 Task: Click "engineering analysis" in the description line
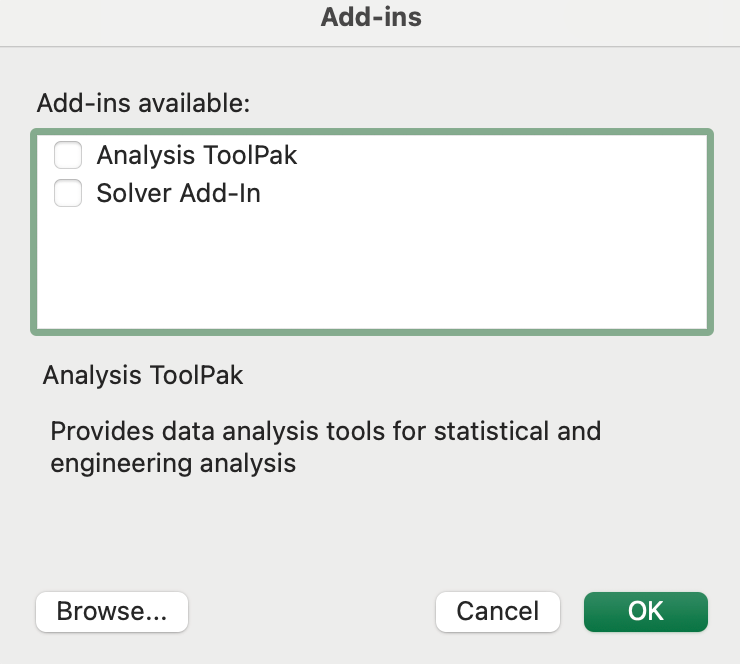[173, 464]
